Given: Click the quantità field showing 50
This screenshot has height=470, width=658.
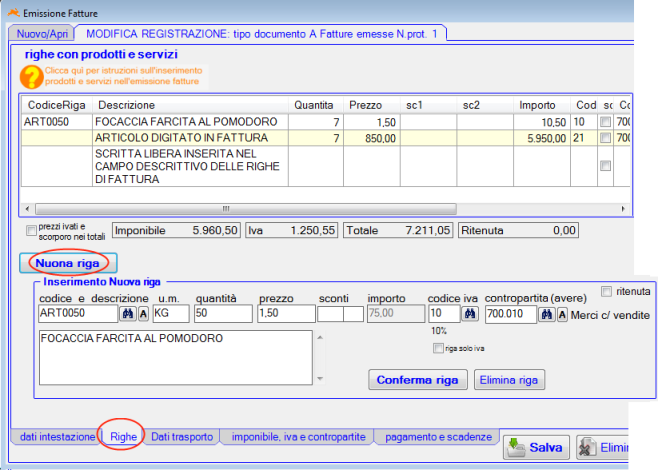Looking at the screenshot, I should point(223,313).
